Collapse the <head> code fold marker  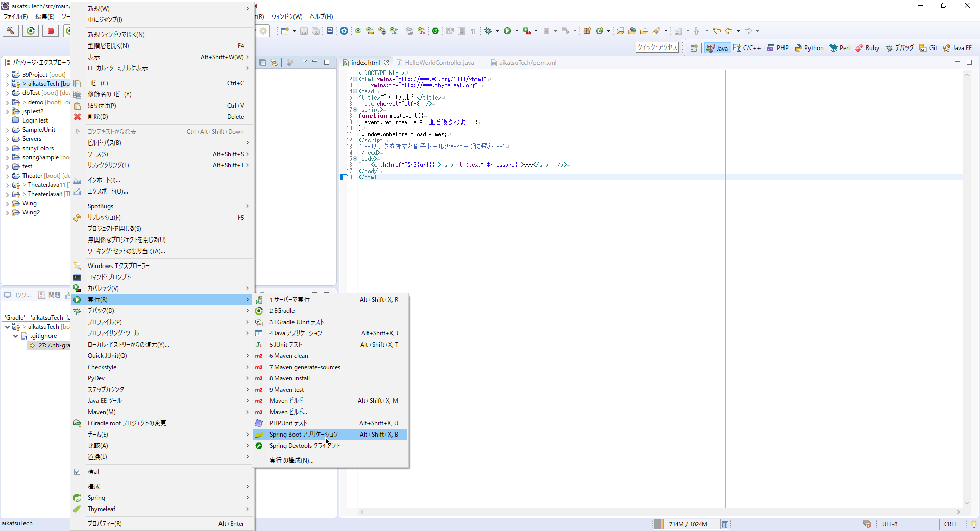[355, 91]
